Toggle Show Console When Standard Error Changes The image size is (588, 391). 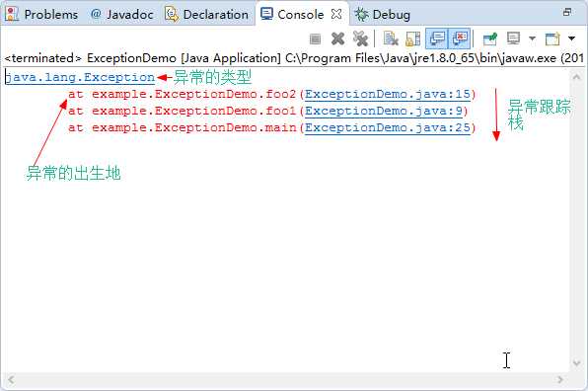point(460,39)
